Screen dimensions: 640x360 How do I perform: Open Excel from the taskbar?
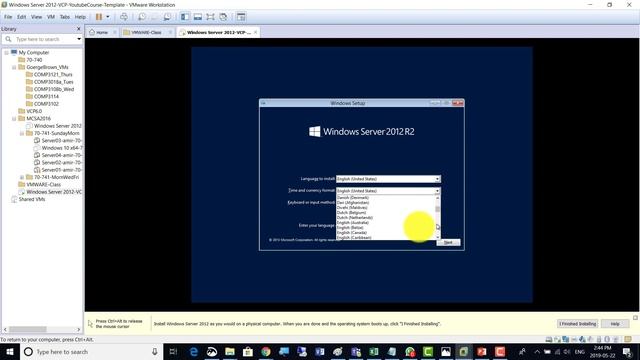click(373, 351)
